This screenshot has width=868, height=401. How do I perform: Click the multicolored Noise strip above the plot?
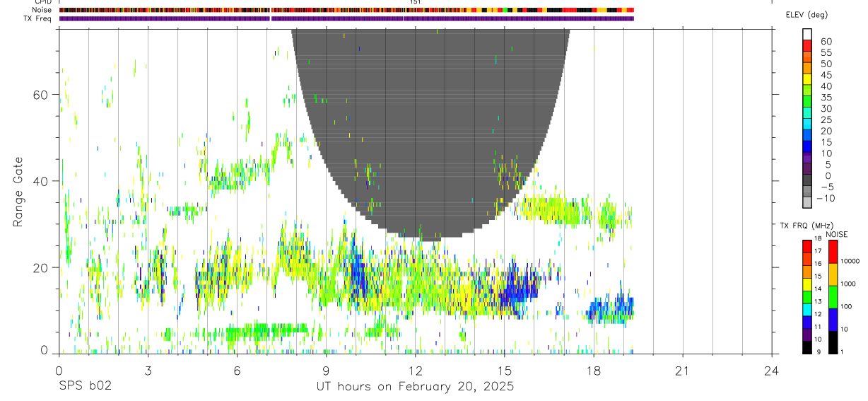(x=346, y=10)
